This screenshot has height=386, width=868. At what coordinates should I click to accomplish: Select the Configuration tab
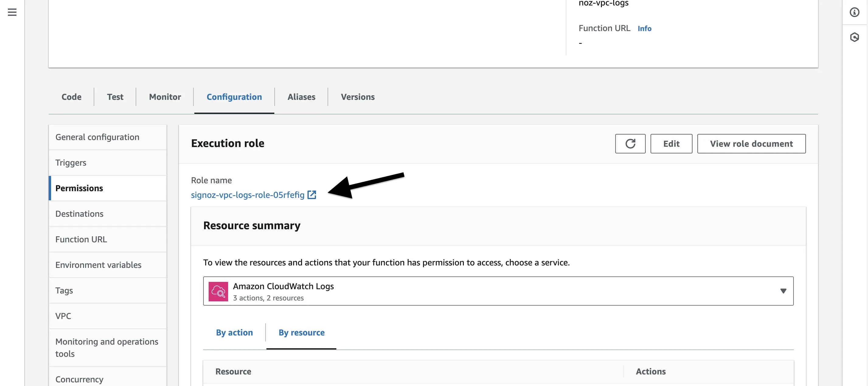coord(234,97)
